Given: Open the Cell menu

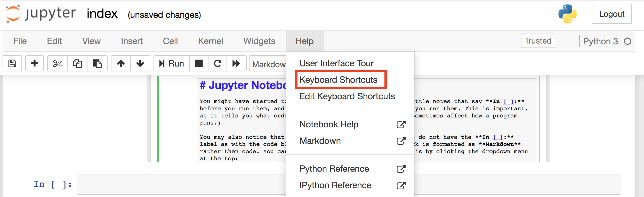Looking at the screenshot, I should point(170,41).
